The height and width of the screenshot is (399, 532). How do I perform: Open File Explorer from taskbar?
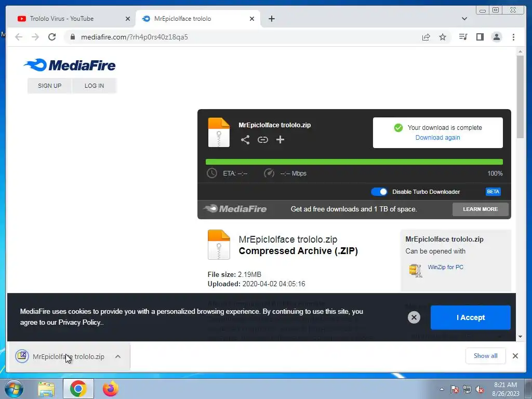coord(46,389)
